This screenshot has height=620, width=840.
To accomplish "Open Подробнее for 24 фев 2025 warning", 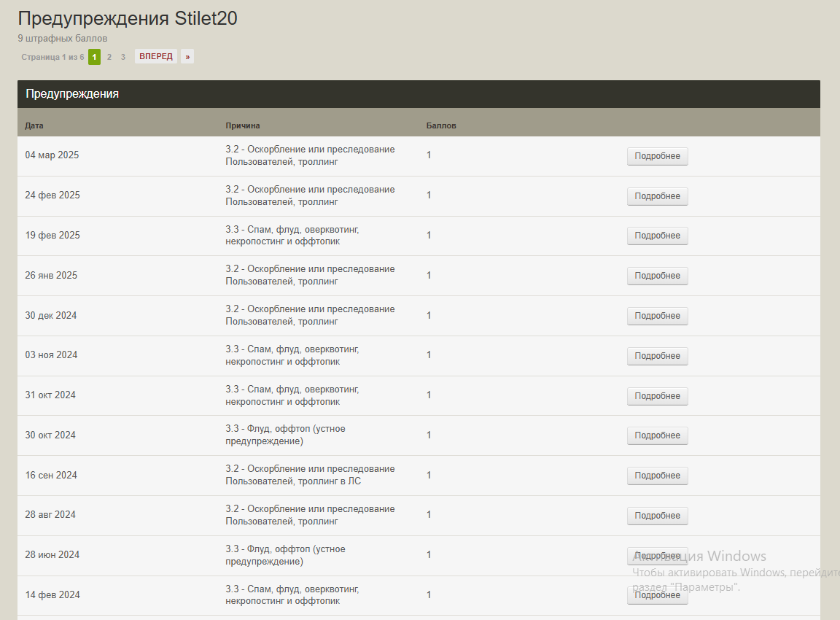I will tap(657, 196).
